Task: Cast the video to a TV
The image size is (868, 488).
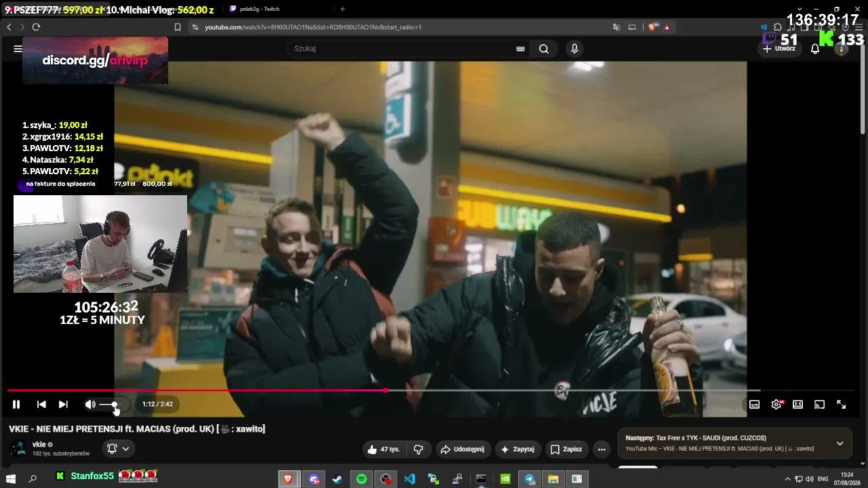Action: coord(819,405)
